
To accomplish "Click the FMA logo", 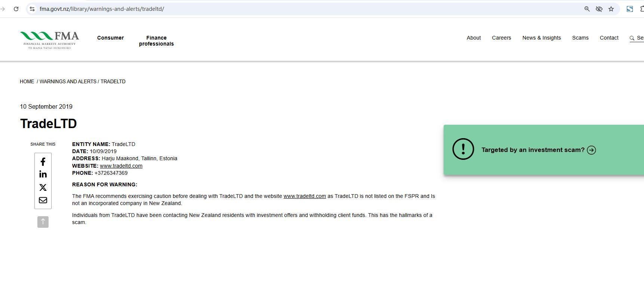I will tap(49, 40).
